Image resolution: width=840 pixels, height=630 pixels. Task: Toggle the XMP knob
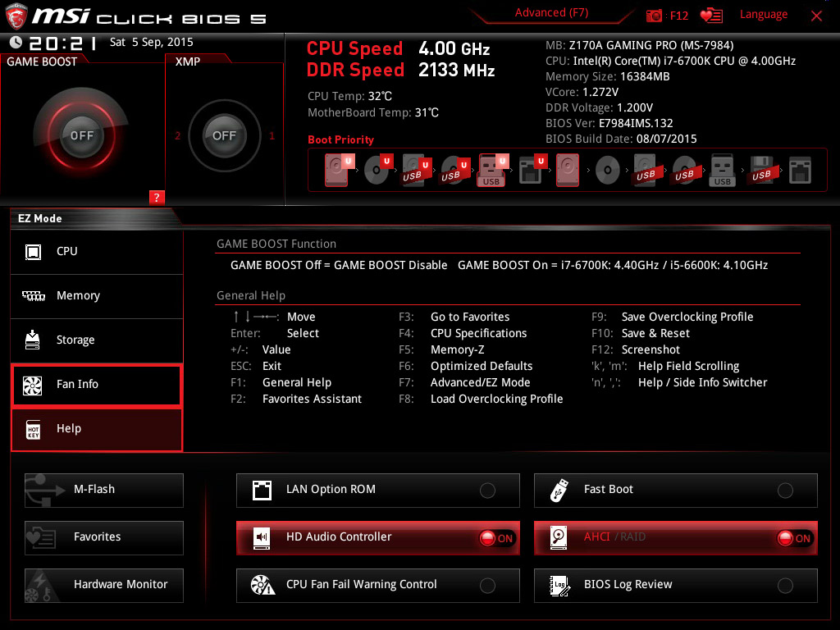point(225,135)
